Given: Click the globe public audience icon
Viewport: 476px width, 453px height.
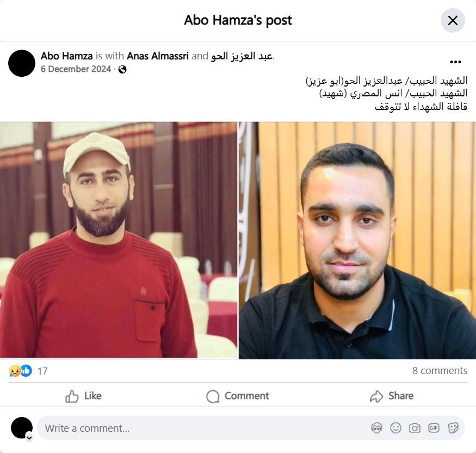Looking at the screenshot, I should point(122,70).
